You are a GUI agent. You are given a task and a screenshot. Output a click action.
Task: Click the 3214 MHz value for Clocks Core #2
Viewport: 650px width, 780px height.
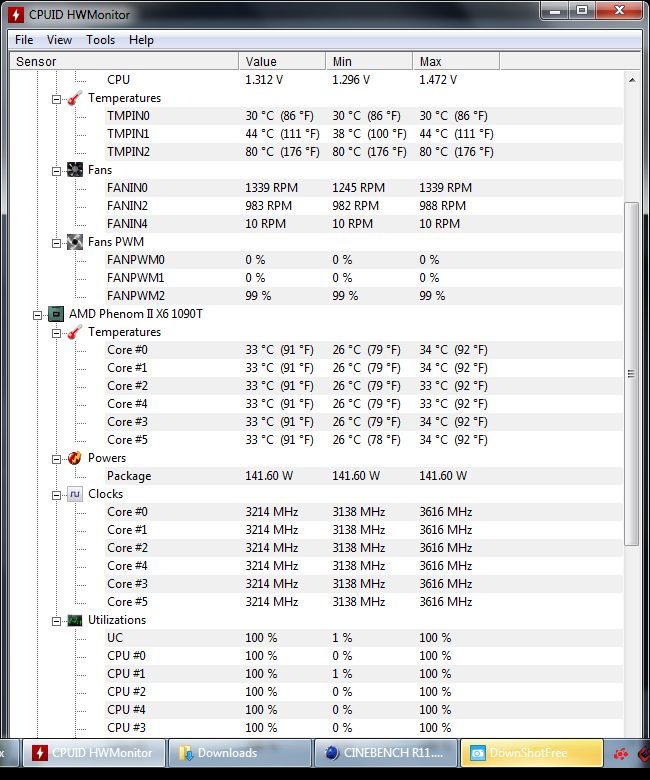[272, 548]
